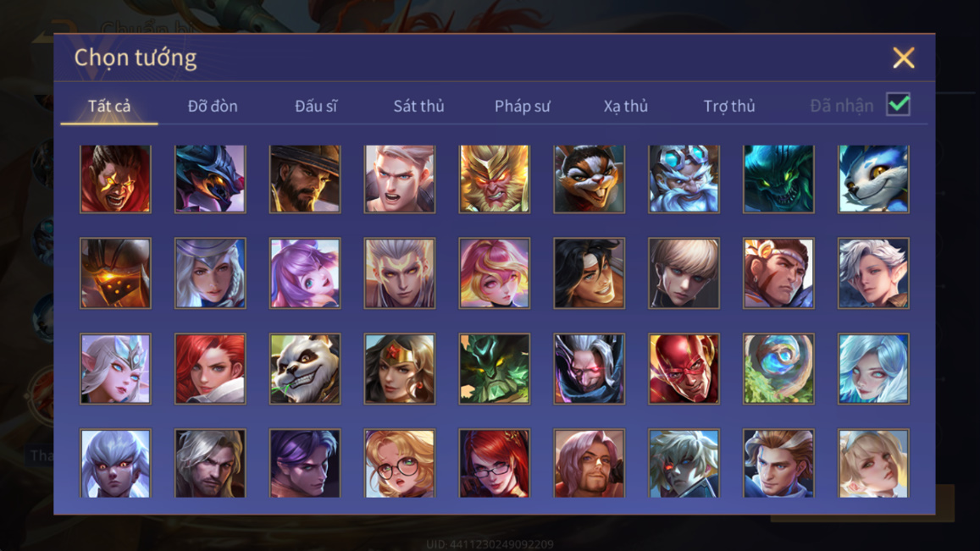
Task: Switch to the Trợ thủ tab
Action: 728,106
